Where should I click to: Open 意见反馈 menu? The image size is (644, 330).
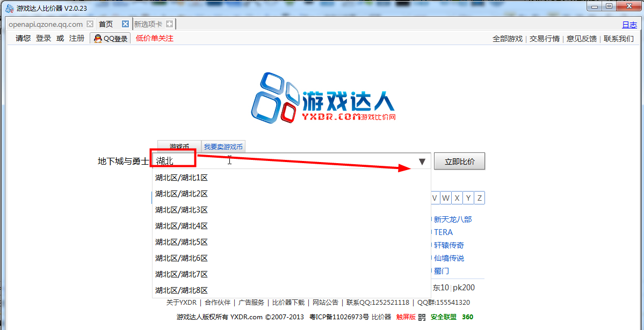pyautogui.click(x=582, y=39)
